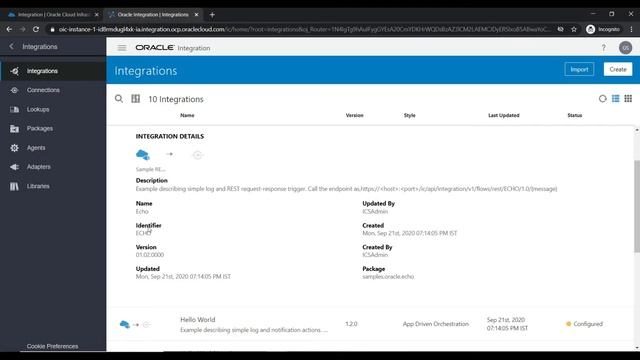Open the user avatar menu
The height and width of the screenshot is (360, 640).
pyautogui.click(x=625, y=48)
